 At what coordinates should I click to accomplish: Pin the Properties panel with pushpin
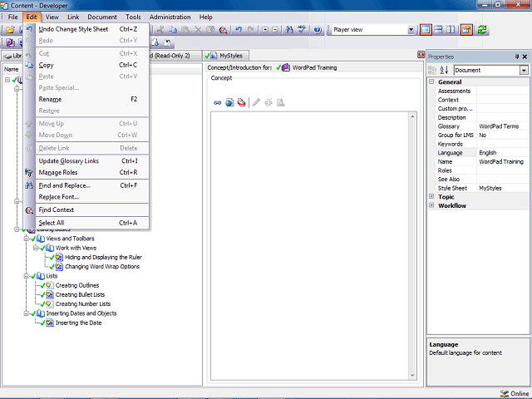[517, 57]
